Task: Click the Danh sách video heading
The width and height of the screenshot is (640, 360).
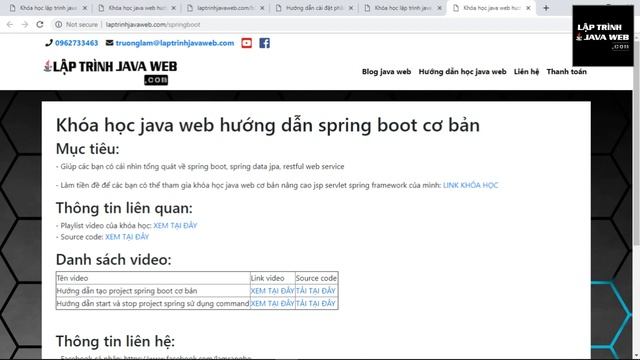Action: pyautogui.click(x=113, y=259)
